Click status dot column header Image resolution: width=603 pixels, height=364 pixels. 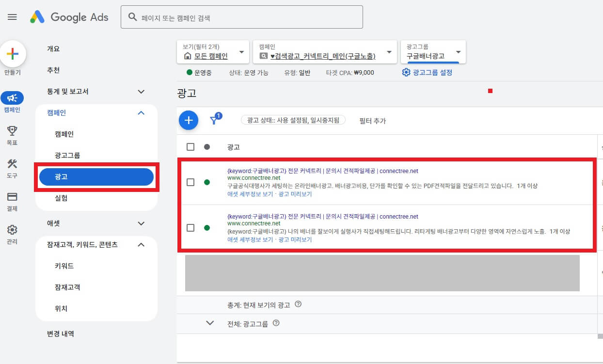tap(207, 147)
